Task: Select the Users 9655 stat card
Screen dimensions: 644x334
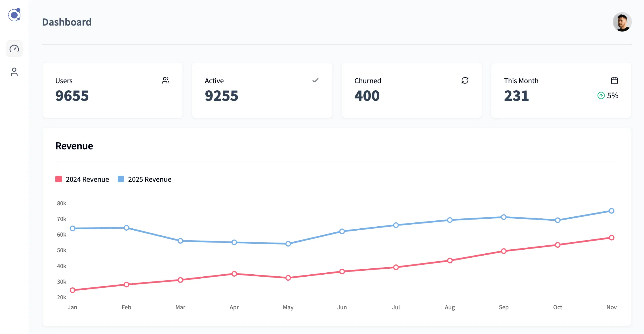Action: pyautogui.click(x=112, y=90)
